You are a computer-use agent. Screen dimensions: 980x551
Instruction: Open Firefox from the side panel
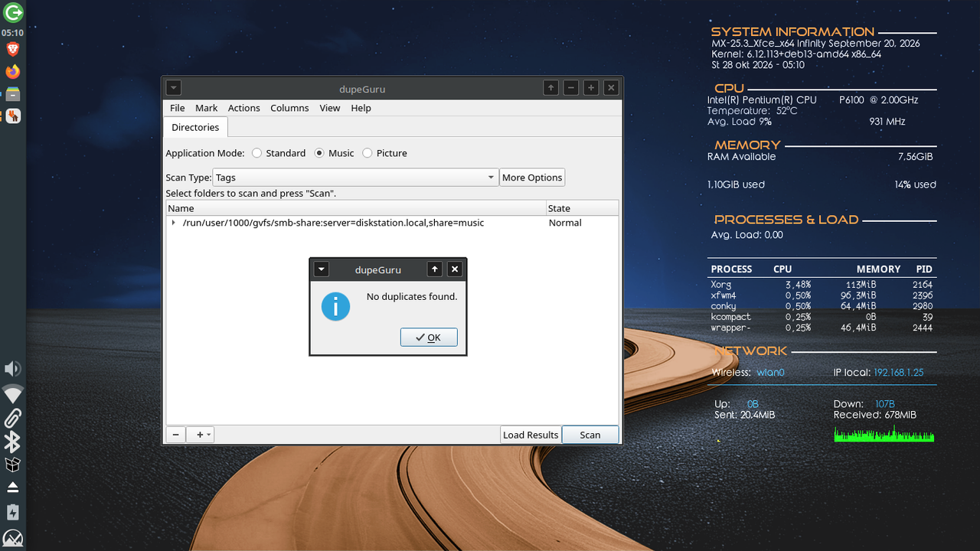coord(12,72)
